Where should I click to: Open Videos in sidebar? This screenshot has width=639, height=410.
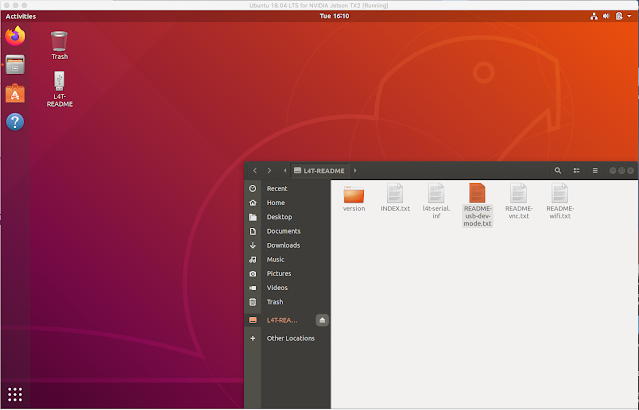point(287,288)
